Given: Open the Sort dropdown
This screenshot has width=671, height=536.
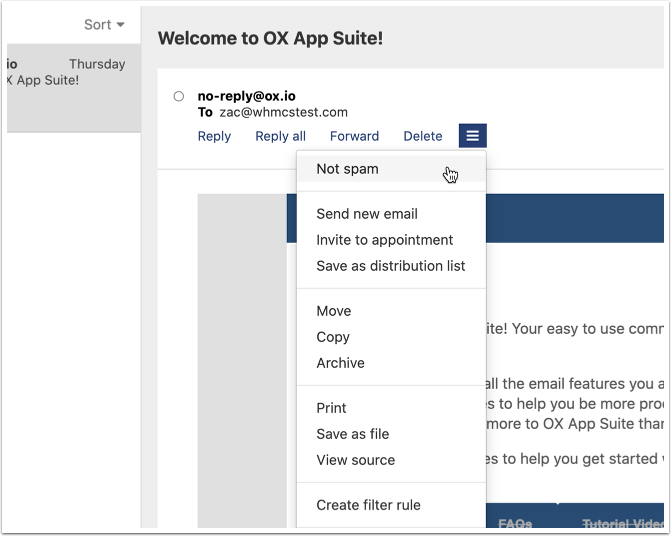Looking at the screenshot, I should tap(104, 25).
